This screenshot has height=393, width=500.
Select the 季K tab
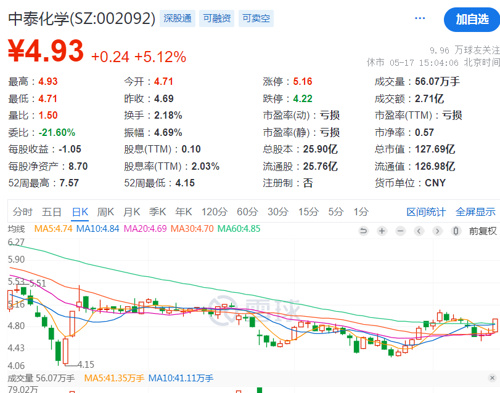[x=158, y=212]
